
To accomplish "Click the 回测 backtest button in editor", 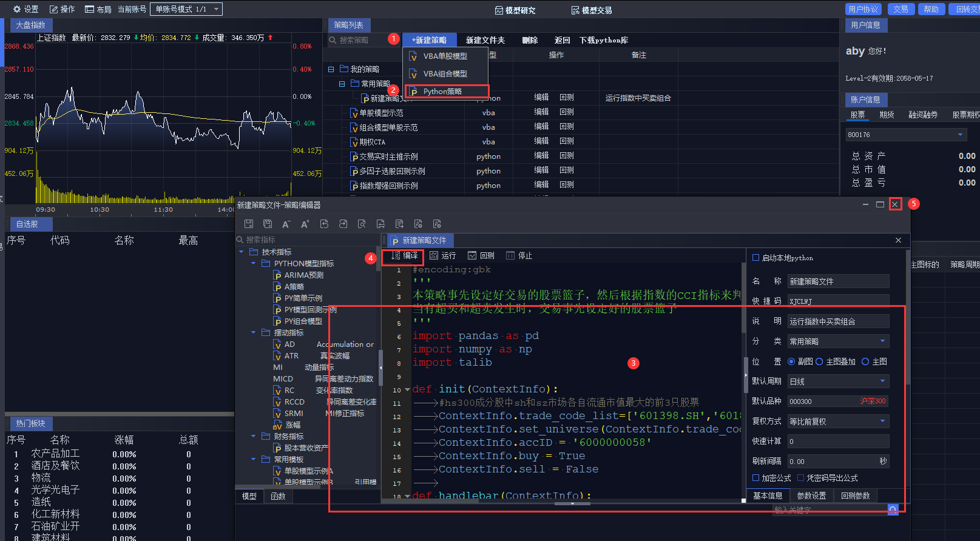I will (481, 256).
